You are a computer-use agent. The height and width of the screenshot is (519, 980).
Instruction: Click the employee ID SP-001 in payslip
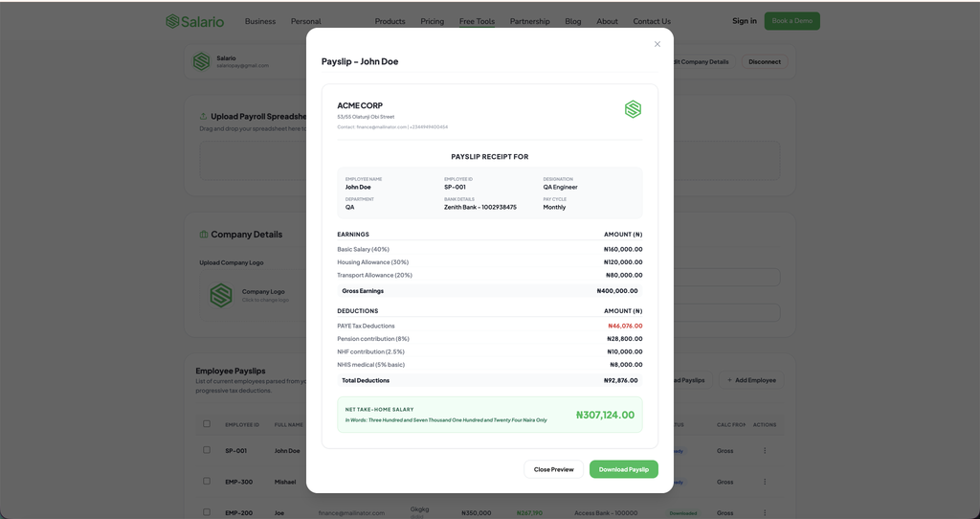(x=455, y=187)
